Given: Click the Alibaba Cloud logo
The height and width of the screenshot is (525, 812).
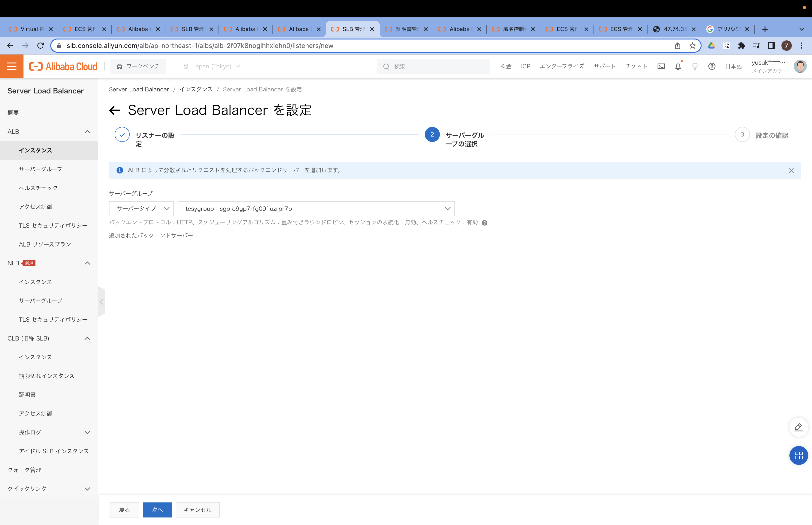Looking at the screenshot, I should 63,66.
